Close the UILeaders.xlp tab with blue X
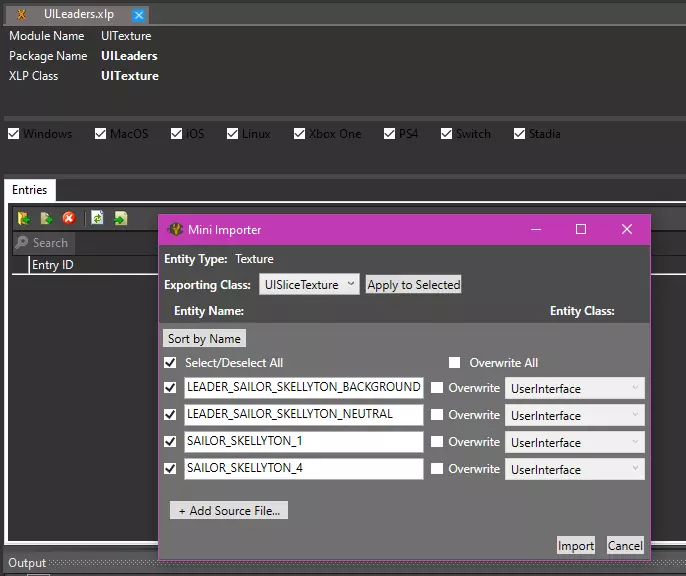 click(x=139, y=15)
